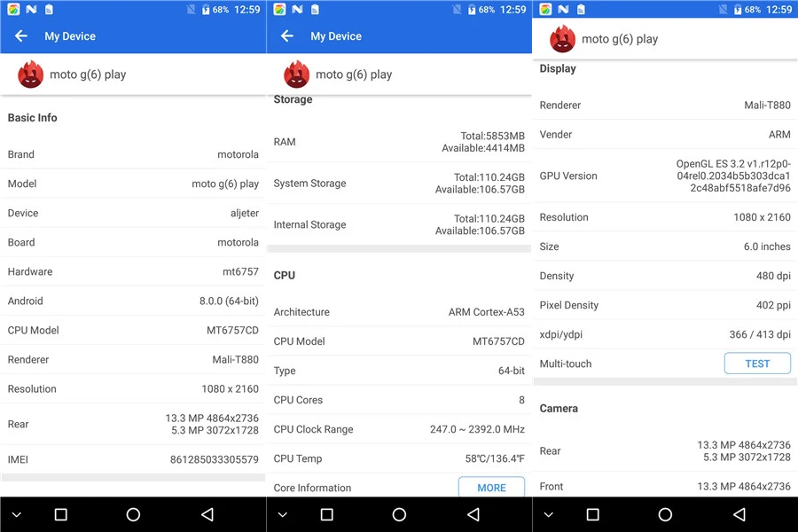Tap the AnTuTu logo in the right screenshot
Viewport: 798px width, 532px height.
click(x=562, y=39)
